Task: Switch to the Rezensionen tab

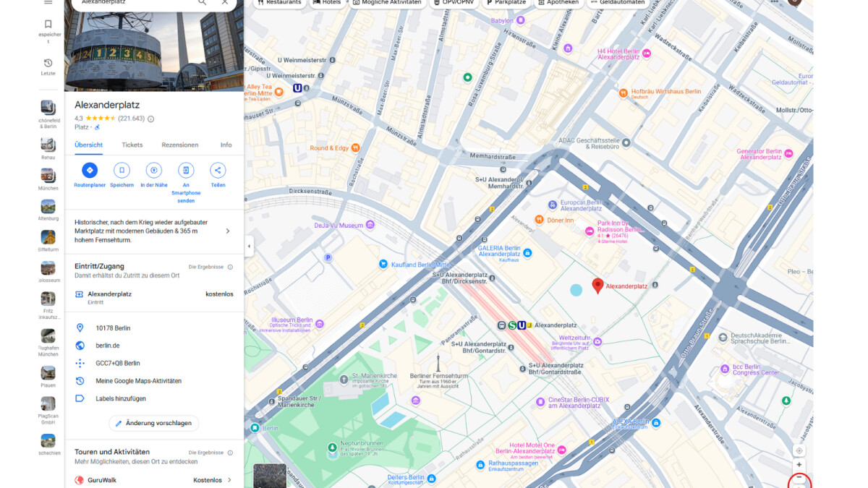Action: point(179,145)
